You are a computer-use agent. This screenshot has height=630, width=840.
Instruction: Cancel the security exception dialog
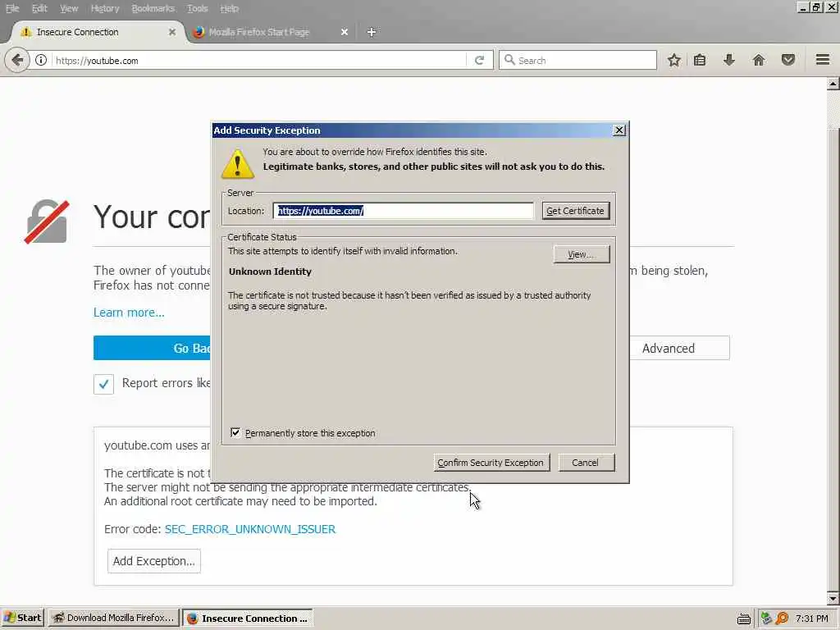[586, 463]
